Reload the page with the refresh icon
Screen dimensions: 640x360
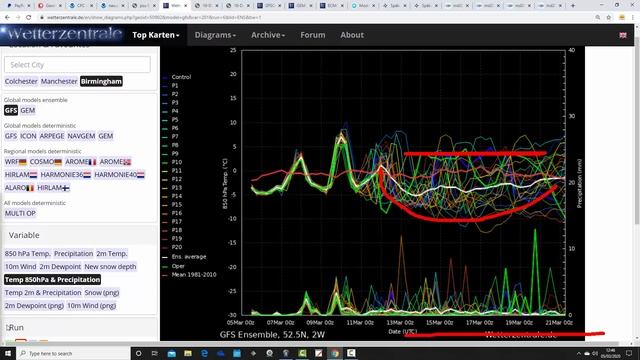[29, 17]
